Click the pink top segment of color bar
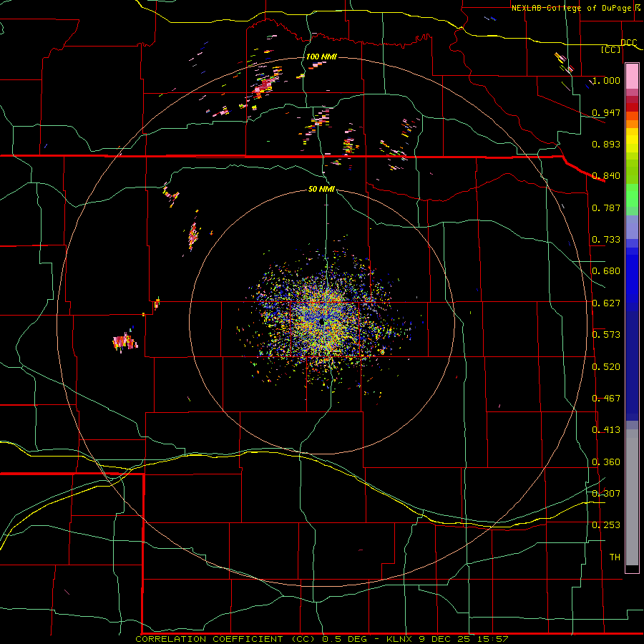 (632, 77)
